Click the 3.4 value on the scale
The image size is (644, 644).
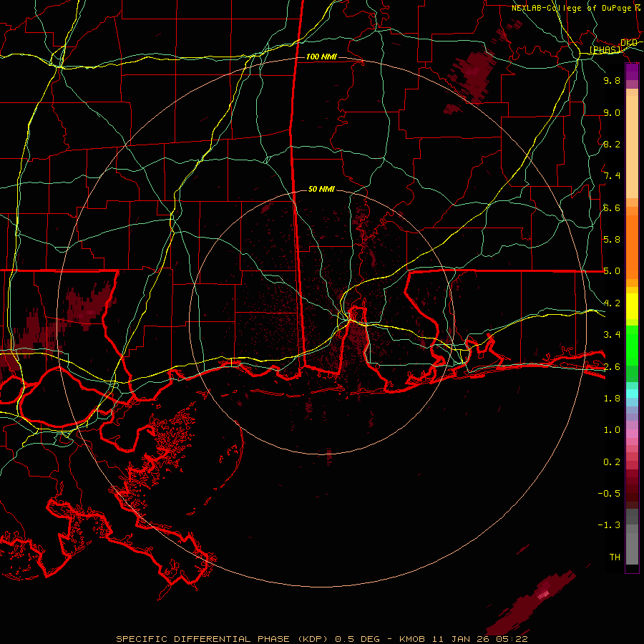pos(612,335)
